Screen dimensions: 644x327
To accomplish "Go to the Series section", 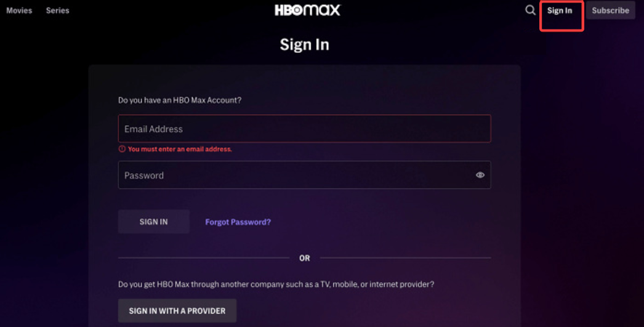I will click(58, 10).
